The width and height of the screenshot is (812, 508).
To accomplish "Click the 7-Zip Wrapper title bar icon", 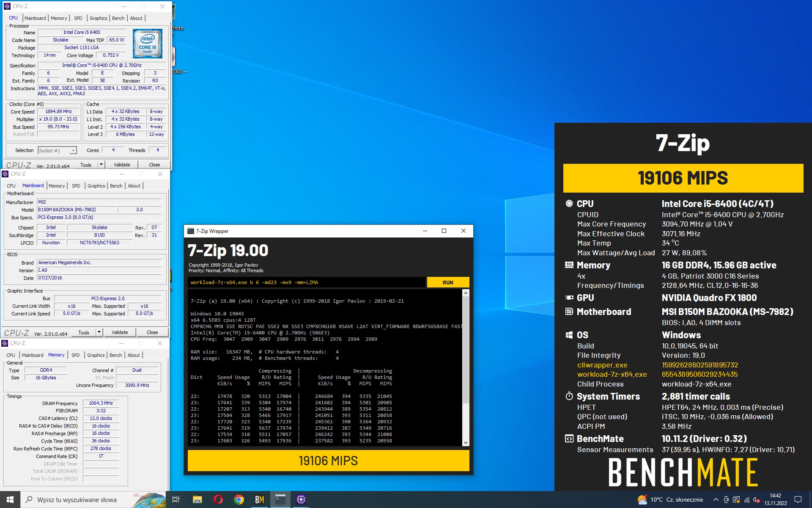I will click(191, 231).
